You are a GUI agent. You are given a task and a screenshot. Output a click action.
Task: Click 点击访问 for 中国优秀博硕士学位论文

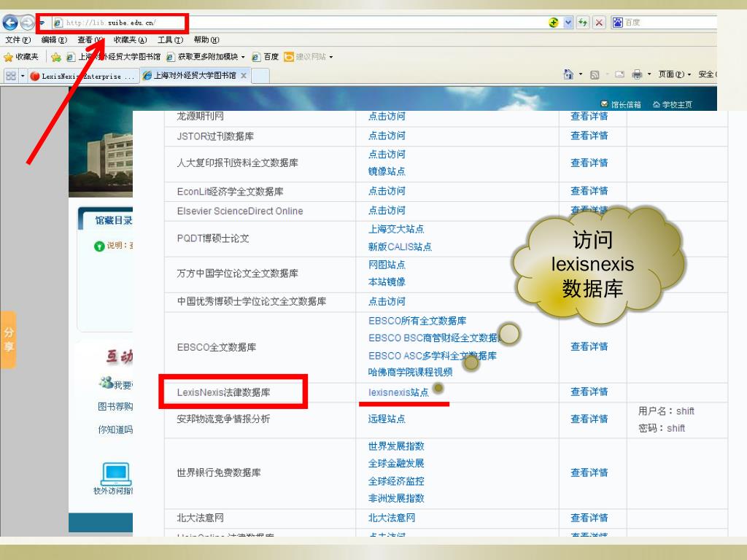(x=387, y=301)
